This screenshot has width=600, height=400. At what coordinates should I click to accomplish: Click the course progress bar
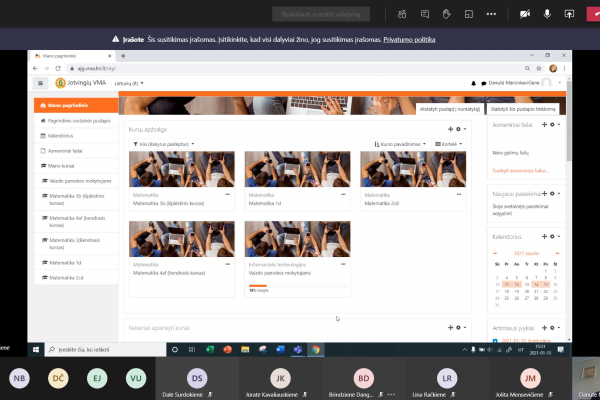297,286
